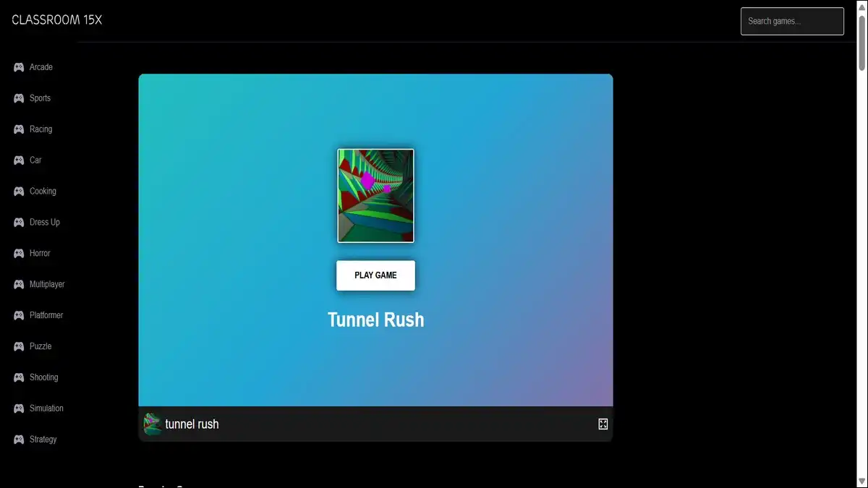Click the PLAY GAME button

point(375,275)
